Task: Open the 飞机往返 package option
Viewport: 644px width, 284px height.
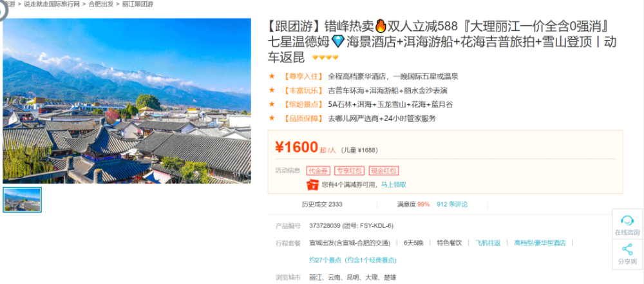Action: [x=488, y=243]
